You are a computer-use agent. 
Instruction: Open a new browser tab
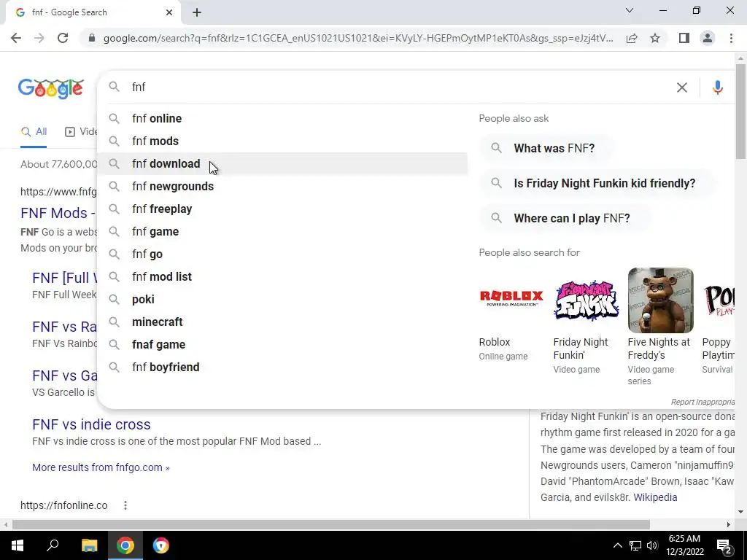pos(197,12)
